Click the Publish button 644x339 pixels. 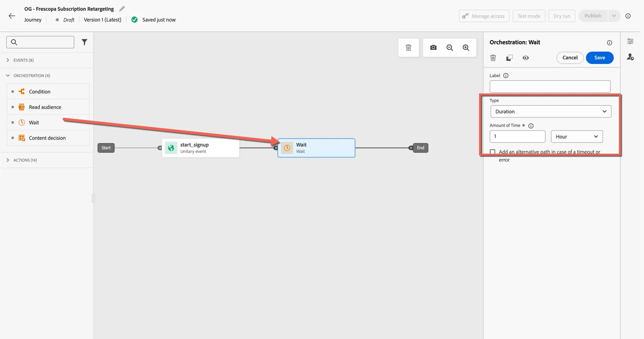[x=593, y=16]
